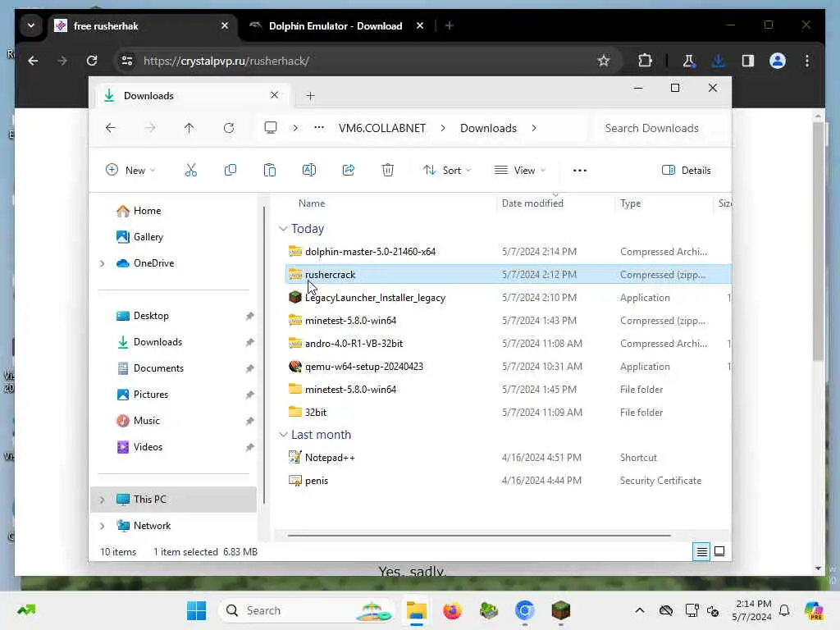Refresh the Downloads folder view
Viewport: 840px width, 630px height.
[x=229, y=128]
